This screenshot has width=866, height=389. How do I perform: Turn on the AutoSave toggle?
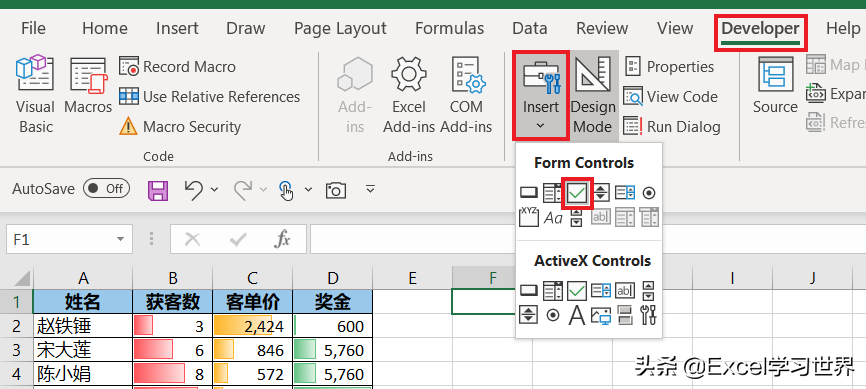pos(106,189)
